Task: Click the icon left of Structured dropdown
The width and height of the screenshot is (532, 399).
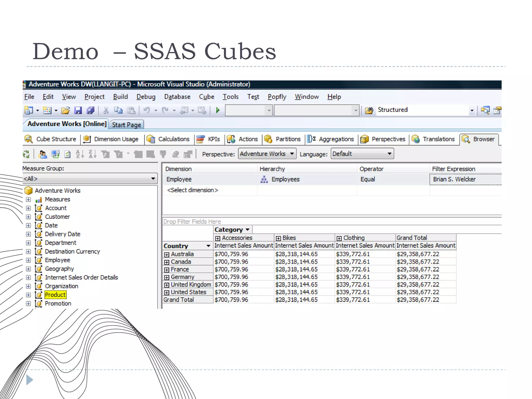Action: coord(369,110)
